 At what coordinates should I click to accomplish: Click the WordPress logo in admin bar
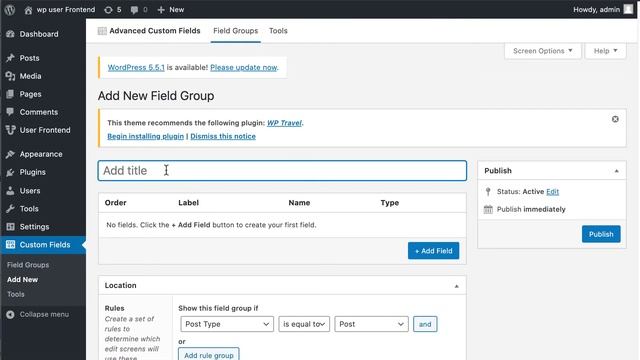(10, 9)
